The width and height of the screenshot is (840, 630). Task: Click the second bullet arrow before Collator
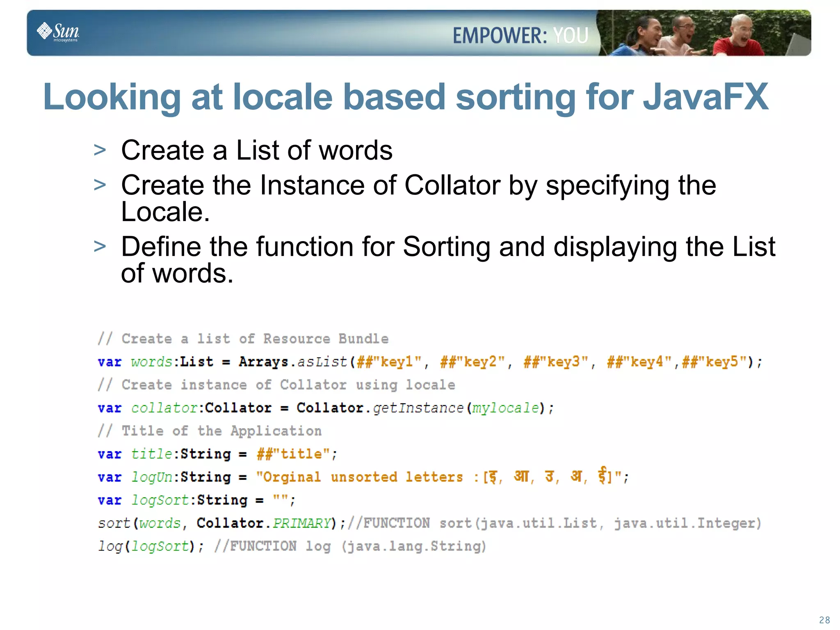click(100, 185)
